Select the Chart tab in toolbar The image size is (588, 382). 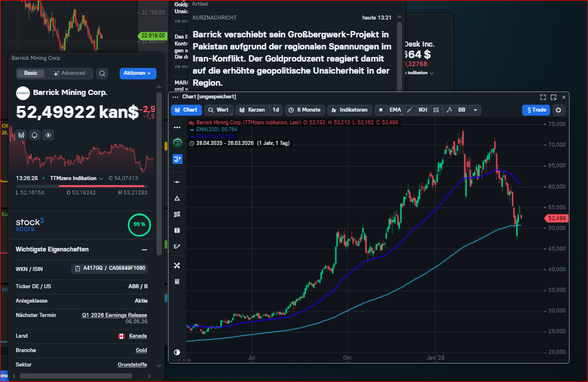(186, 110)
